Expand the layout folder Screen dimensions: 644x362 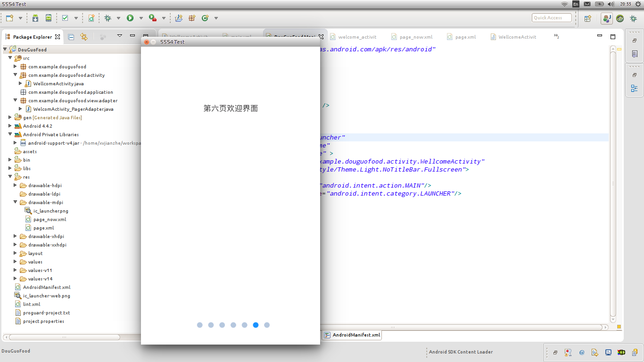coord(16,253)
